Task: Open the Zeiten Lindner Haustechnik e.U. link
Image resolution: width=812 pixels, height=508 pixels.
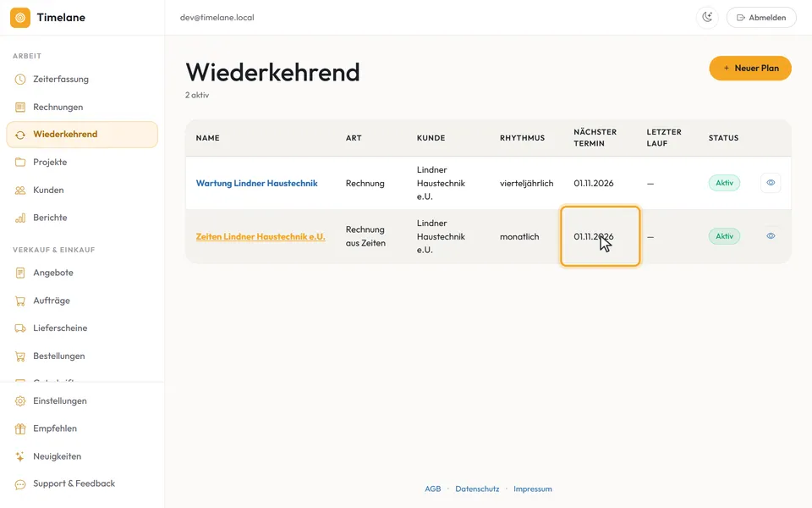Action: [261, 237]
